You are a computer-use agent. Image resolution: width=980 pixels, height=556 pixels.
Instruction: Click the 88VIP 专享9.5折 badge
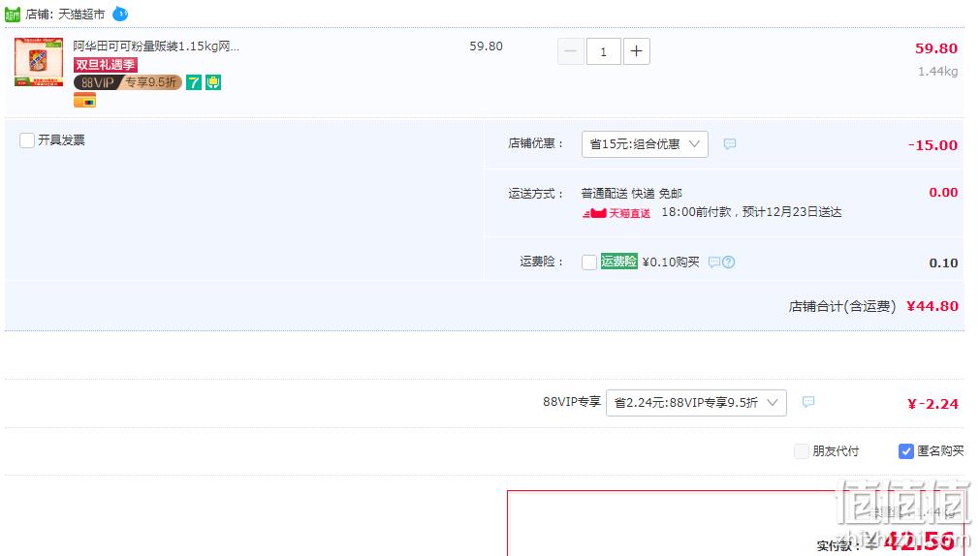click(x=128, y=81)
